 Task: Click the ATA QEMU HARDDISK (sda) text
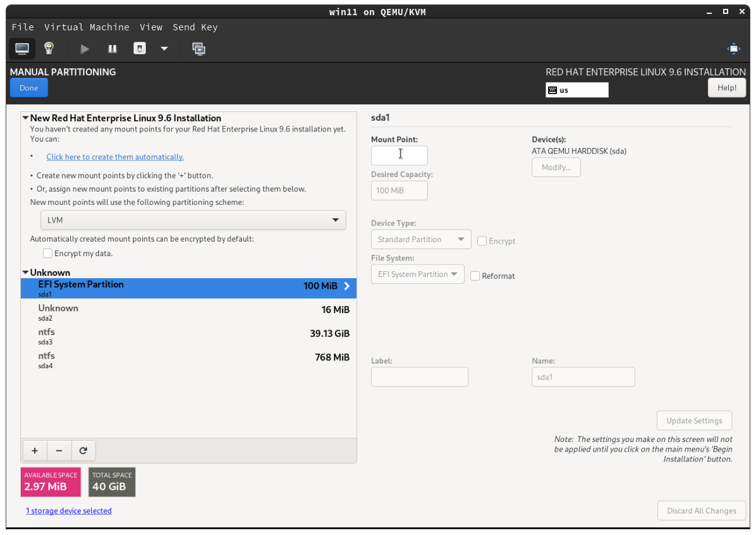click(x=579, y=151)
